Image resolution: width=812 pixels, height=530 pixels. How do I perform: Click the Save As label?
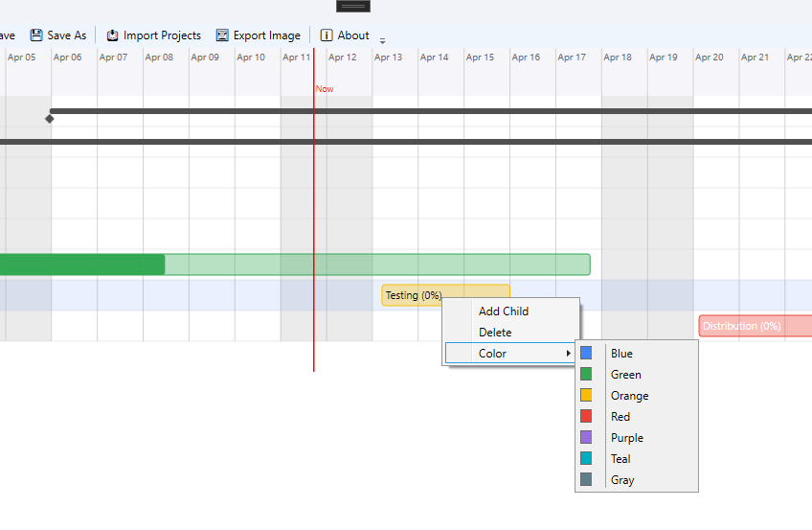coord(67,35)
